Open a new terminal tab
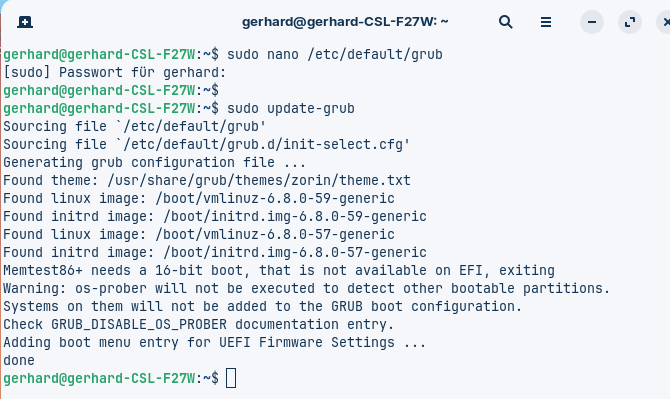Screen dimensions: 670x399 pos(25,22)
